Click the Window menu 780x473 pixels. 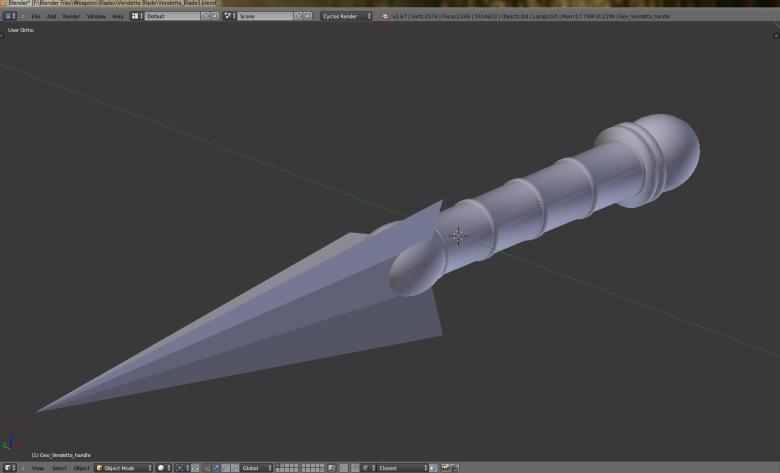(x=96, y=16)
